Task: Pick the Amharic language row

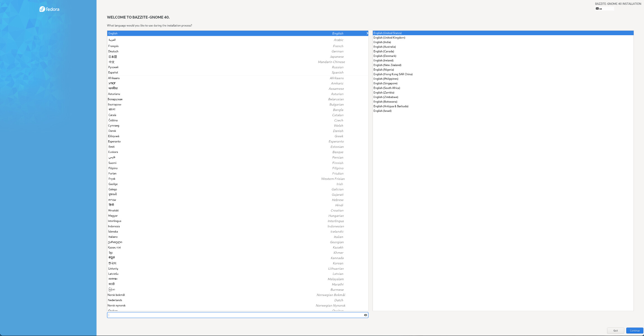Action: coord(237,83)
